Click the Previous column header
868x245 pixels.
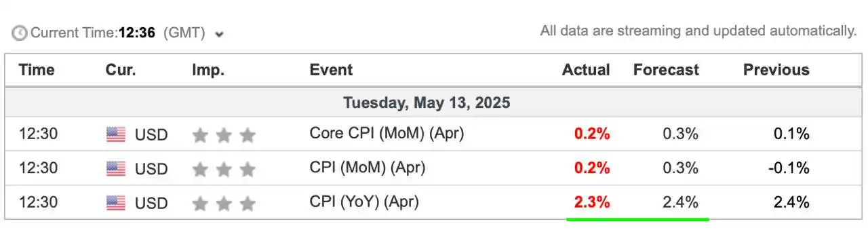[776, 70]
